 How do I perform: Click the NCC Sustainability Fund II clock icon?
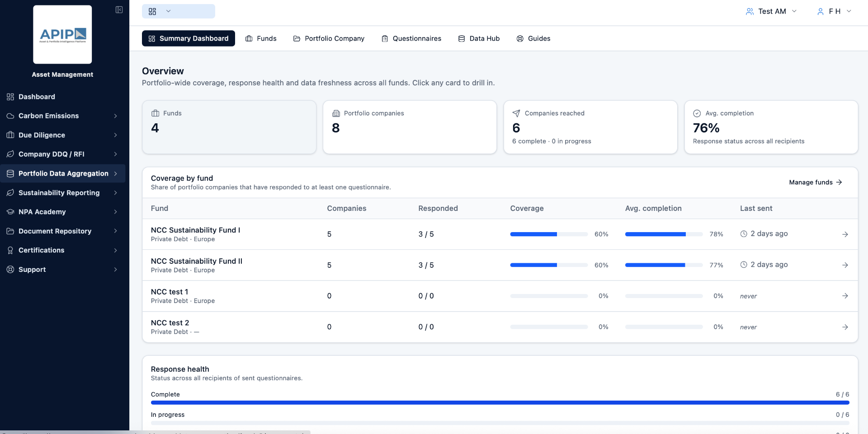tap(744, 265)
